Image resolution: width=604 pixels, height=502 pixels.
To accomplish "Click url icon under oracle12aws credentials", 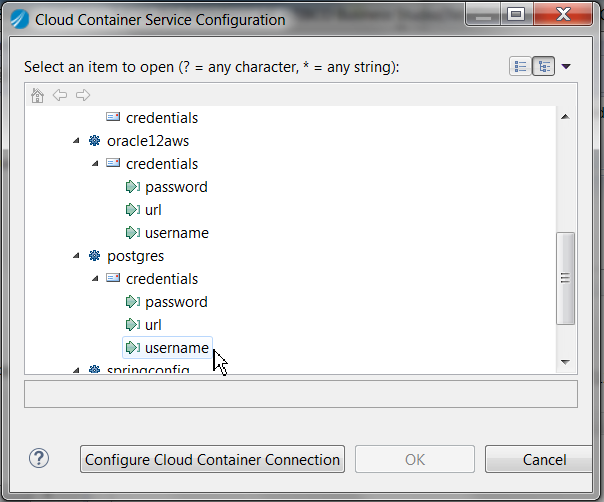I will click(x=133, y=210).
